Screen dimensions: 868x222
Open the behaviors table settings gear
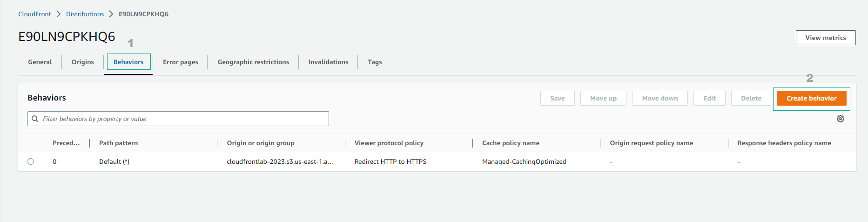[840, 119]
